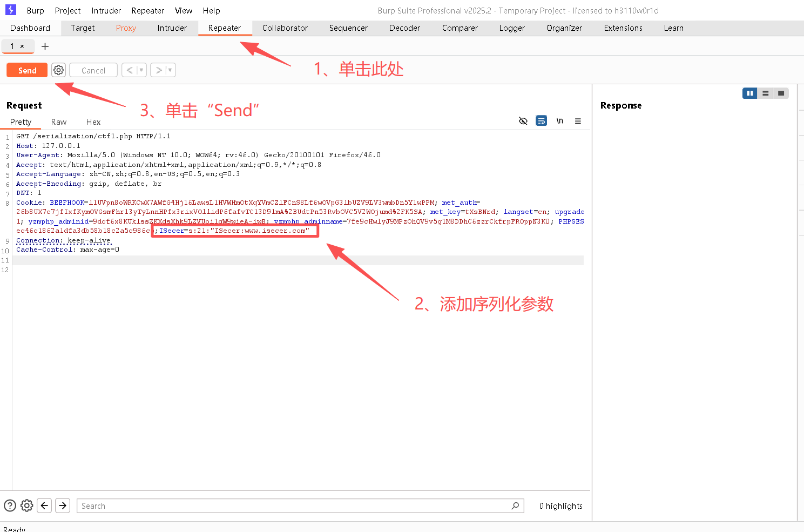This screenshot has height=532, width=804.
Task: Click the Accept-Encoding header line
Action: (x=89, y=184)
